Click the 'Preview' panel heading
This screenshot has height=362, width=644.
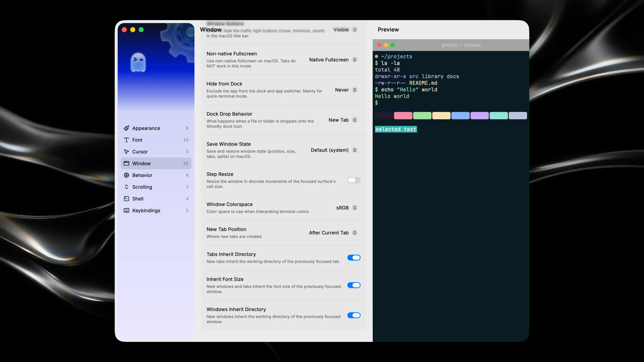click(388, 30)
